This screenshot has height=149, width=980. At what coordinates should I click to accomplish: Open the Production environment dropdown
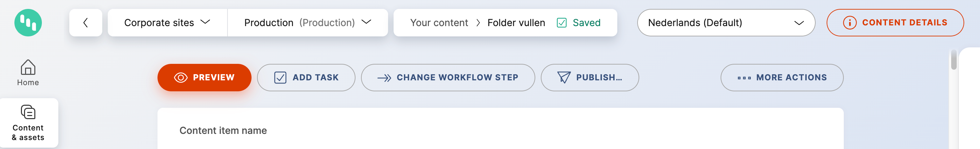click(x=307, y=22)
